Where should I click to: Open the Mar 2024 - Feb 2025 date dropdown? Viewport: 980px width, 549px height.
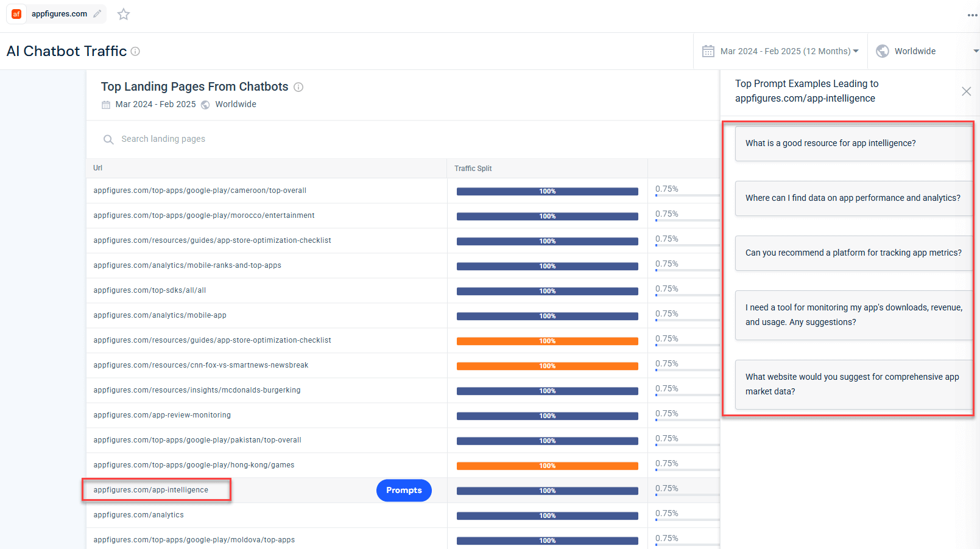point(789,51)
